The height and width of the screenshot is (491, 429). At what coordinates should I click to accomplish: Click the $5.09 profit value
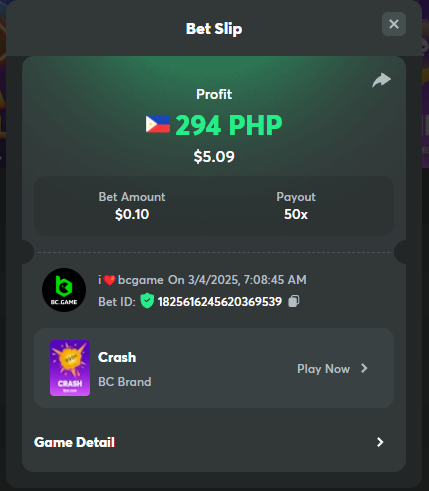[x=214, y=157]
